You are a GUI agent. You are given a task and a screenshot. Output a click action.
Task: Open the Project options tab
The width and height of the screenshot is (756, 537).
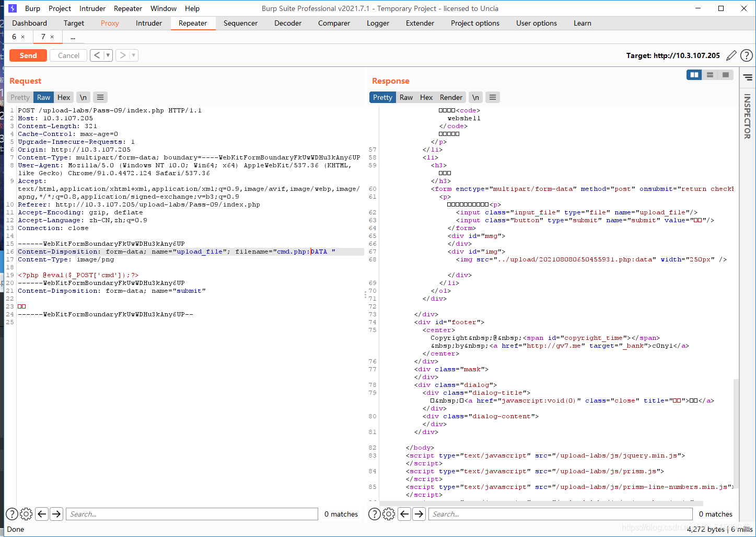[475, 23]
